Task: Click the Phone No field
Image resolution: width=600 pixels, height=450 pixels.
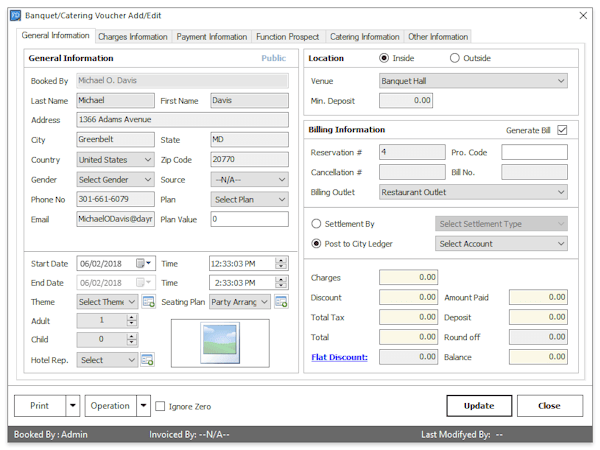Action: point(116,199)
